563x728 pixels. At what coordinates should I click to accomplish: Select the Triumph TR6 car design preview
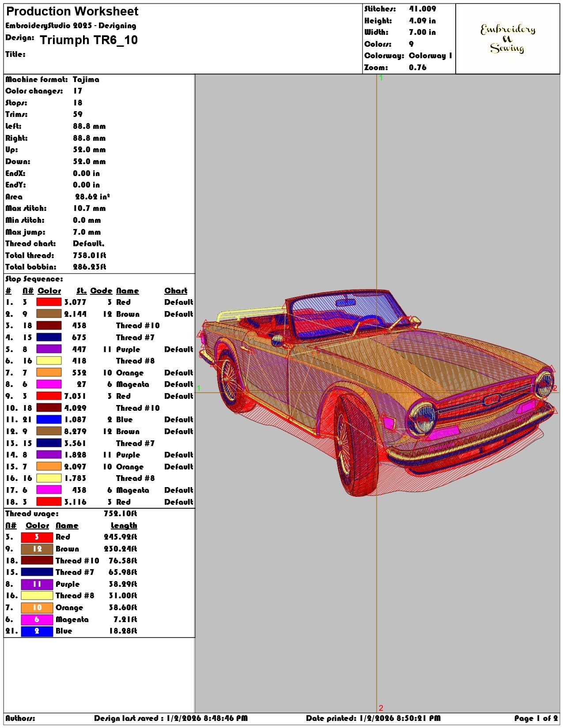point(378,393)
